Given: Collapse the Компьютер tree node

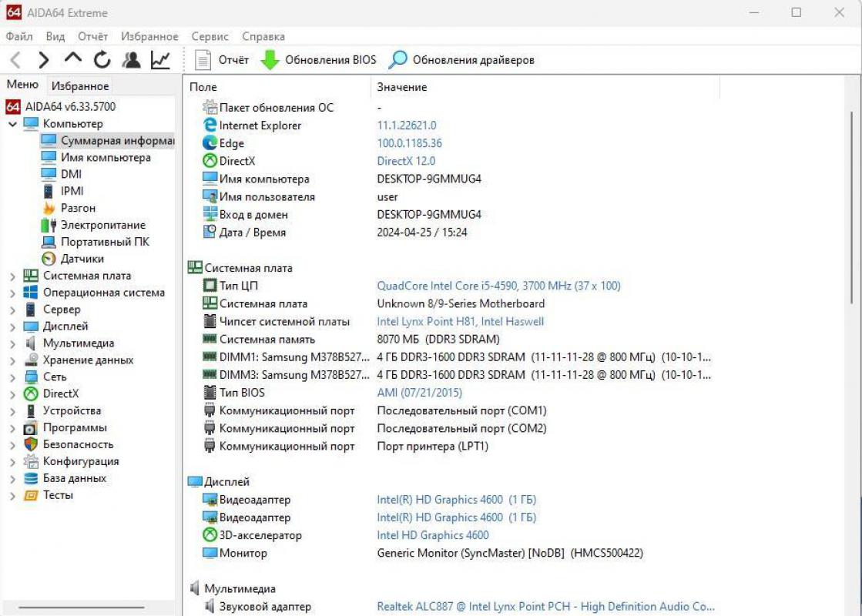Looking at the screenshot, I should click(x=12, y=124).
